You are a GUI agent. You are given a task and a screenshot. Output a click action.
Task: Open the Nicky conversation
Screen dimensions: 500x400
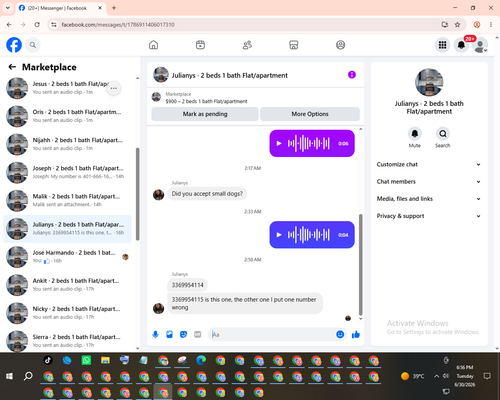(x=67, y=313)
